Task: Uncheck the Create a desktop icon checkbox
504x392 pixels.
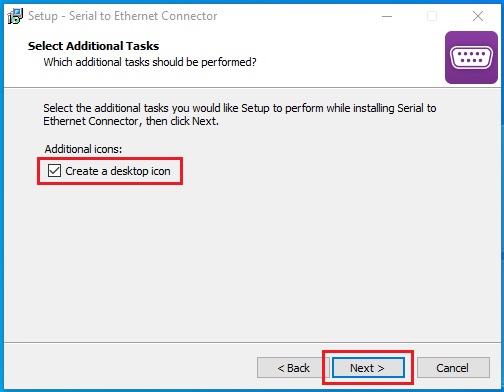Action: point(54,171)
